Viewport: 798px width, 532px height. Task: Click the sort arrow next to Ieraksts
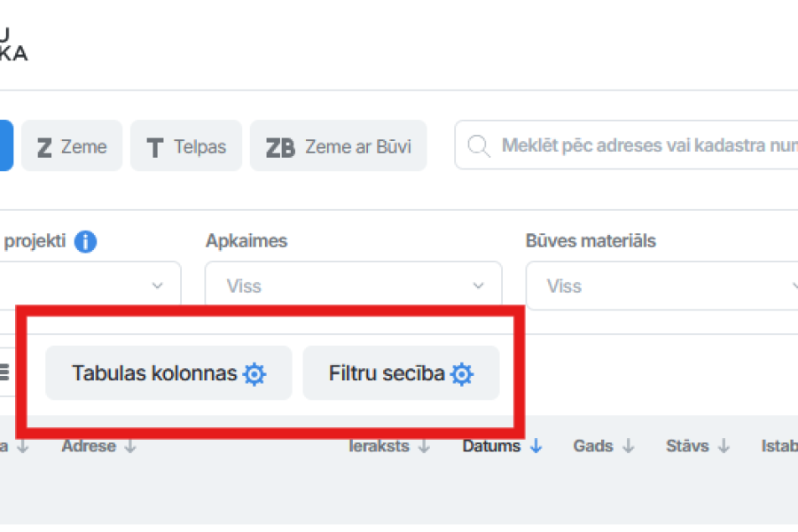[x=424, y=446]
